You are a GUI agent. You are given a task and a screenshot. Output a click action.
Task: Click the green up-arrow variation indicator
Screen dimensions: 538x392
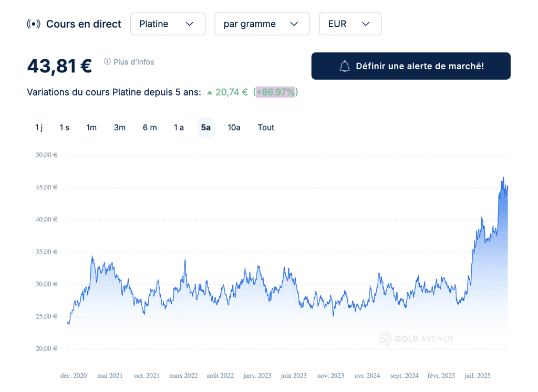(x=211, y=92)
